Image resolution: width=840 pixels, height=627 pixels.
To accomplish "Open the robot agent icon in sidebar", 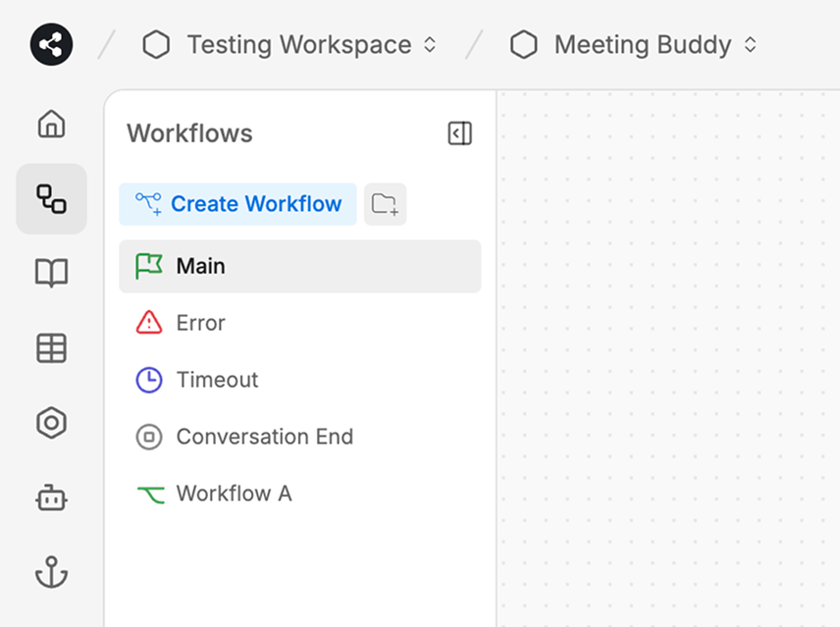I will coord(51,497).
